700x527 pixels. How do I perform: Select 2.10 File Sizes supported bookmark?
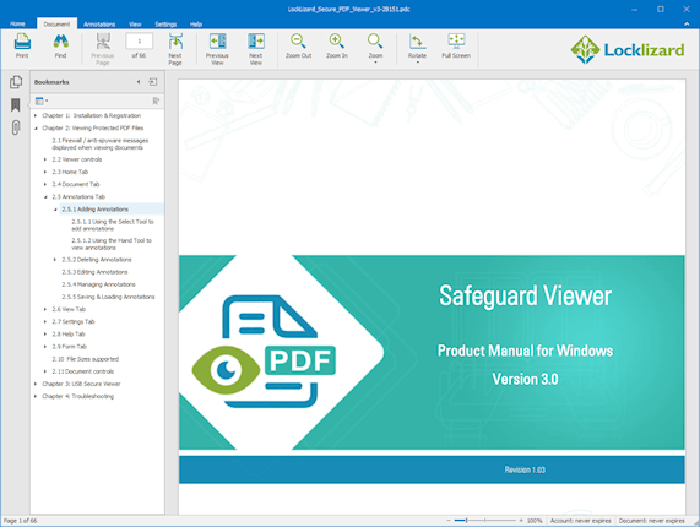(85, 359)
